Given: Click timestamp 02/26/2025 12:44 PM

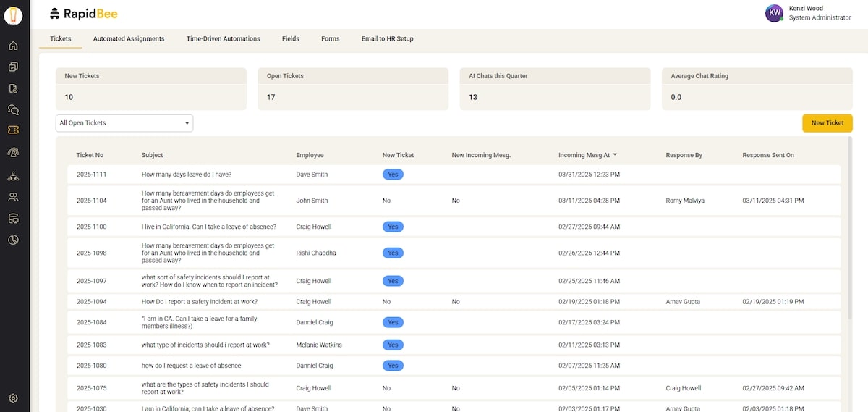Looking at the screenshot, I should click(x=589, y=253).
